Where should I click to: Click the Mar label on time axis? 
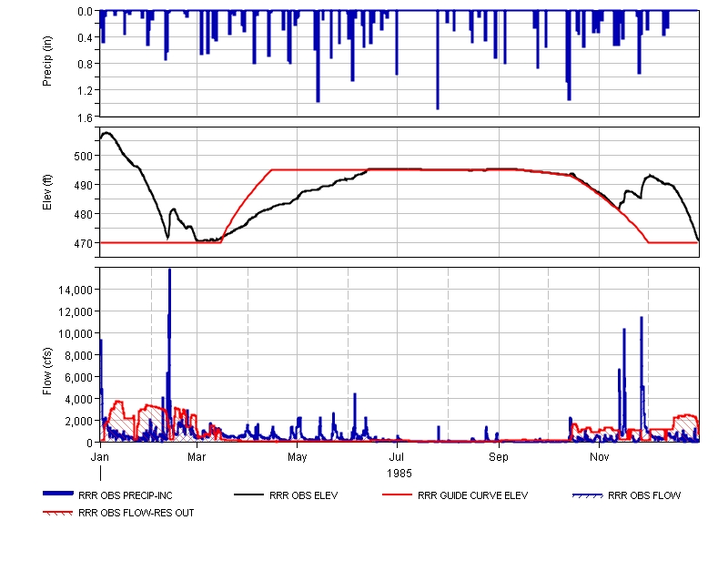click(197, 457)
